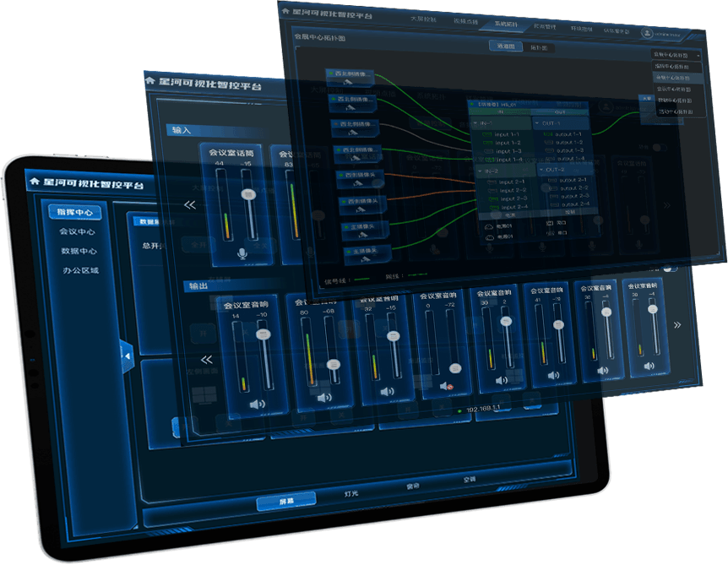Mute the 会议室话筒 microphone showing 44 and -15
Image resolution: width=728 pixels, height=565 pixels.
[242, 253]
